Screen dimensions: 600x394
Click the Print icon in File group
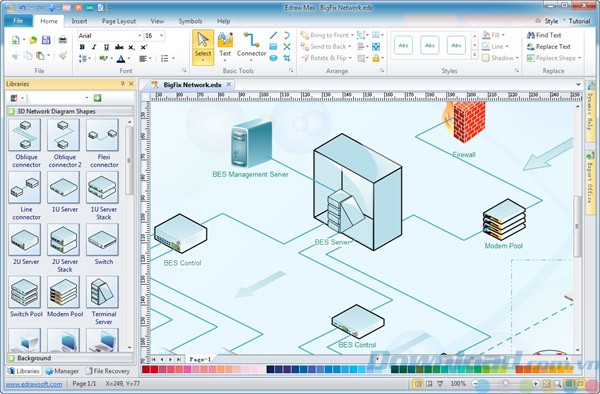coord(62,40)
